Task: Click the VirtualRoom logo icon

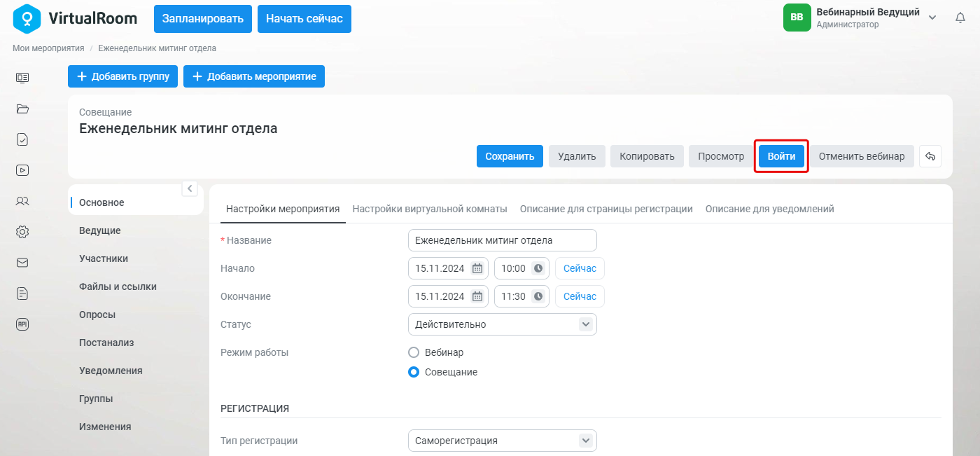Action: tap(27, 18)
